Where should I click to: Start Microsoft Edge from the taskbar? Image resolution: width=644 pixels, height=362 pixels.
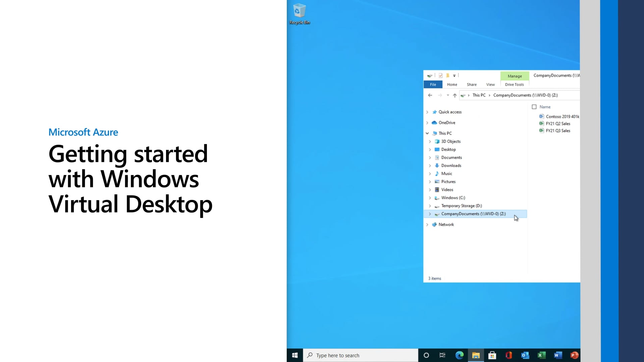(x=459, y=355)
